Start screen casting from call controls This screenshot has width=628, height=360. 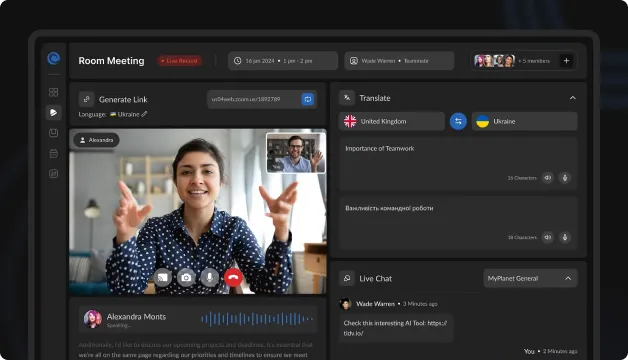pyautogui.click(x=163, y=278)
